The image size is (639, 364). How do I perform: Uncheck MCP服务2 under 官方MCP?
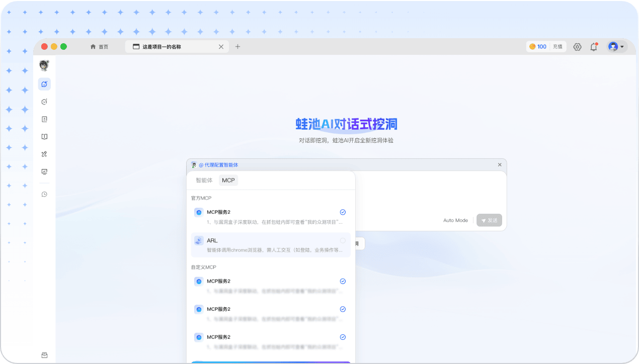343,212
